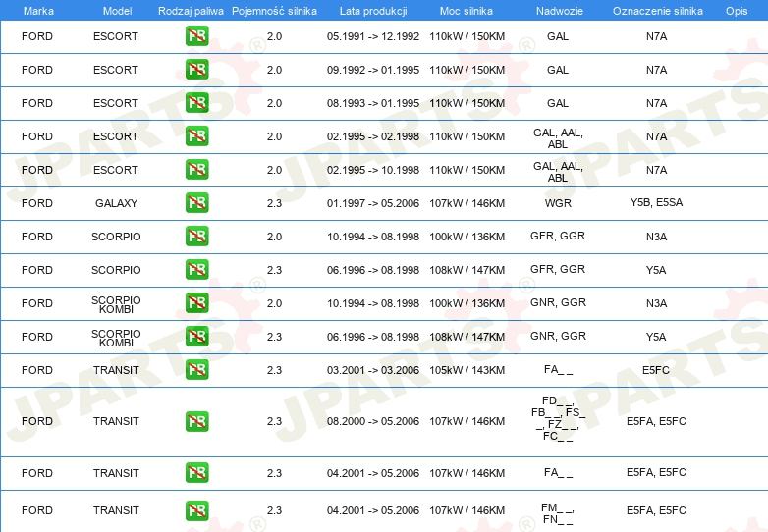
Task: Click fuel icon for Scorpio 2.0 N3A GFR row
Action: click(196, 236)
